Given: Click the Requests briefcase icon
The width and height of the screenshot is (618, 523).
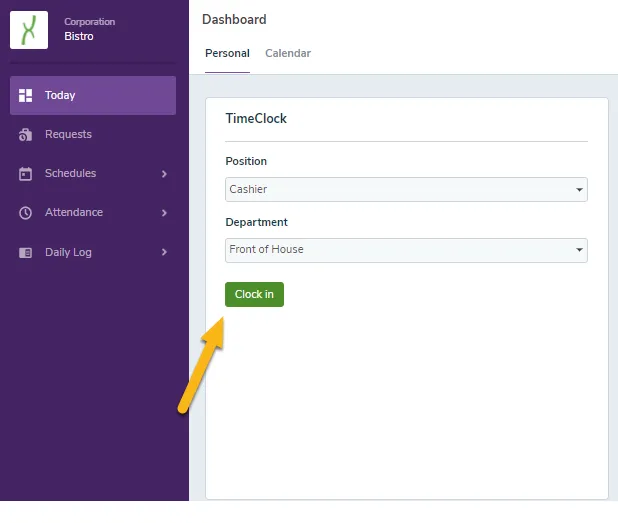Looking at the screenshot, I should point(26,135).
